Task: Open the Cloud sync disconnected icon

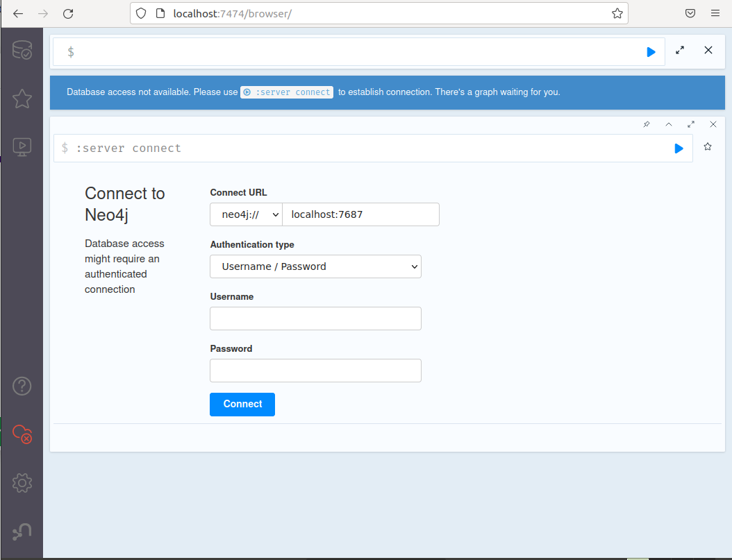Action: [22, 434]
